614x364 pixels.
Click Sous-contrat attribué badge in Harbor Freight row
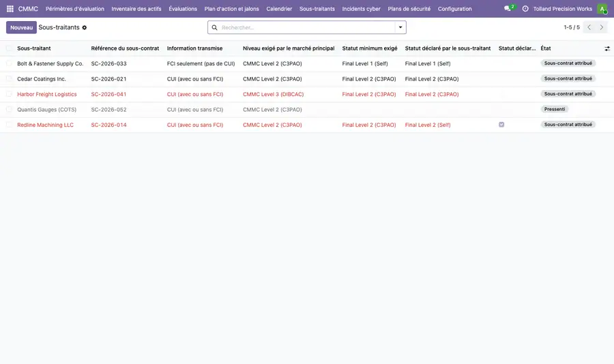568,94
